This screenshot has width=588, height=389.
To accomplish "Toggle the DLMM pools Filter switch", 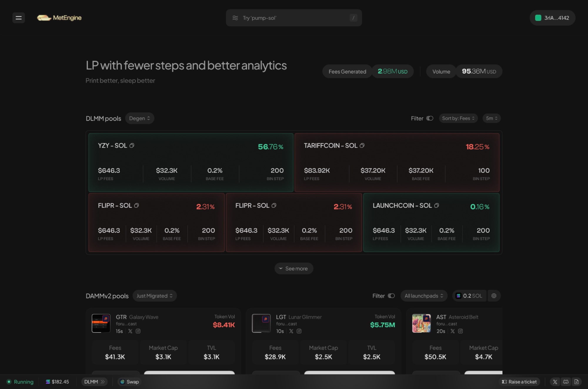I will coord(430,118).
